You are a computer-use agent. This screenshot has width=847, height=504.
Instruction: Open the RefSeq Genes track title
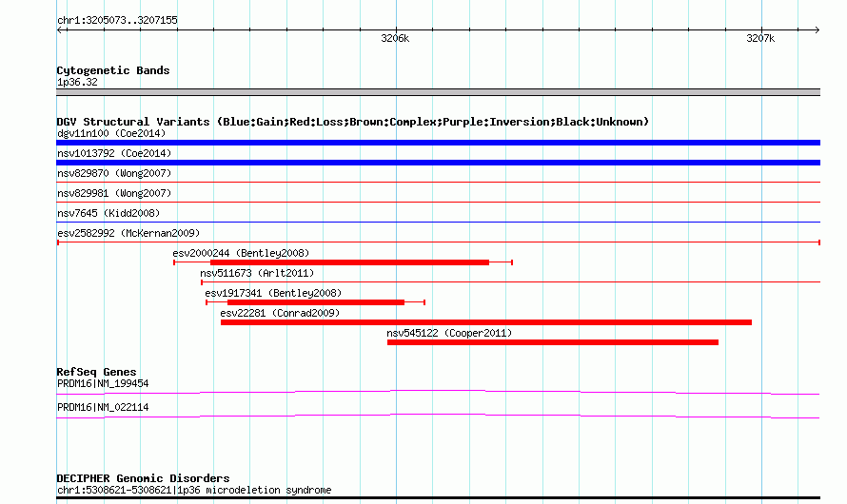[x=96, y=372]
